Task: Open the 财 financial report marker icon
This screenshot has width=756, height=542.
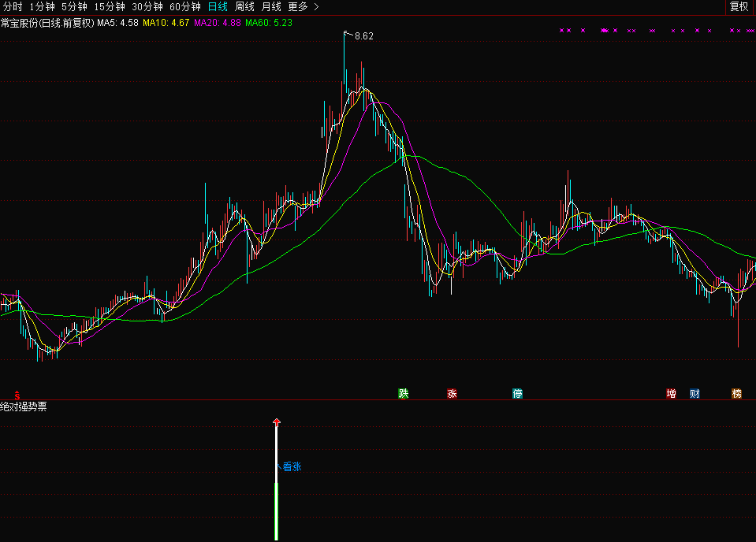Action: tap(694, 393)
